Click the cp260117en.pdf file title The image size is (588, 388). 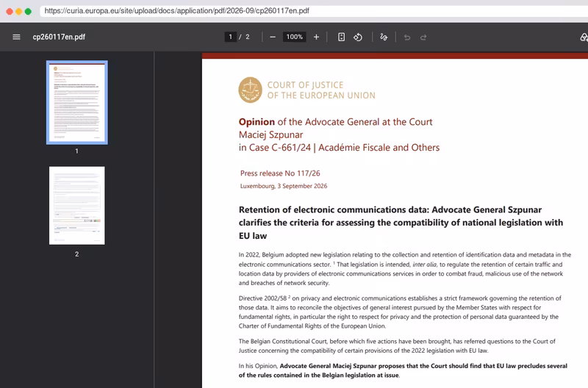59,37
